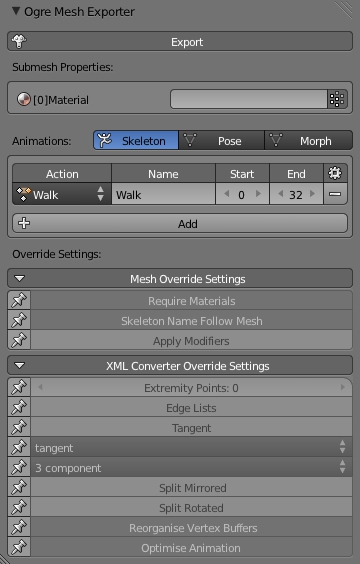Toggle pin icon beside Edge Lists
This screenshot has width=360, height=564.
click(19, 408)
